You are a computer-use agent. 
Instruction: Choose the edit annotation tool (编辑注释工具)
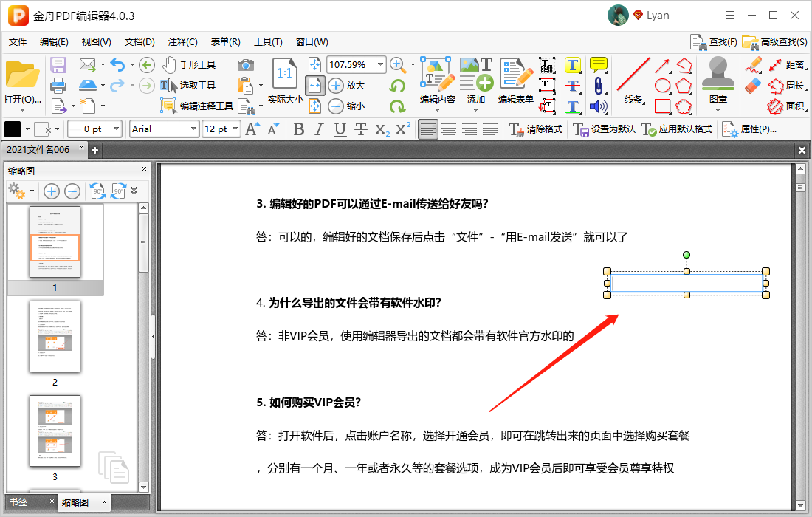tap(197, 106)
